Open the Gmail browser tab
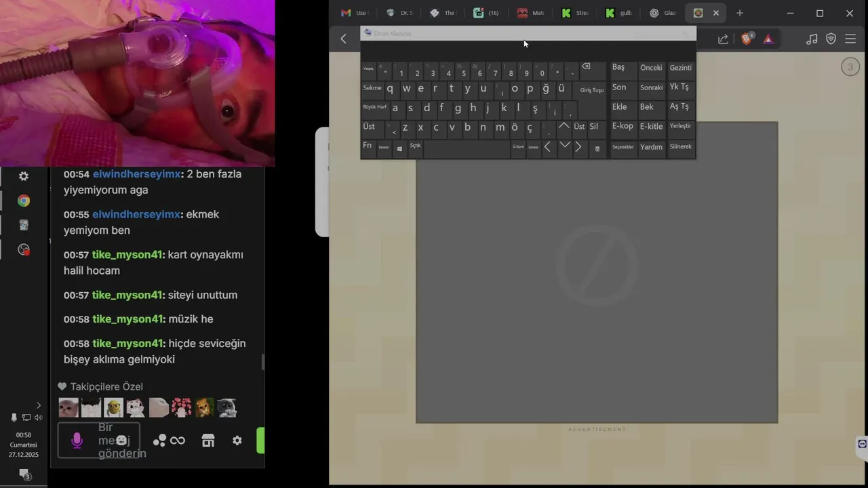 coord(354,13)
